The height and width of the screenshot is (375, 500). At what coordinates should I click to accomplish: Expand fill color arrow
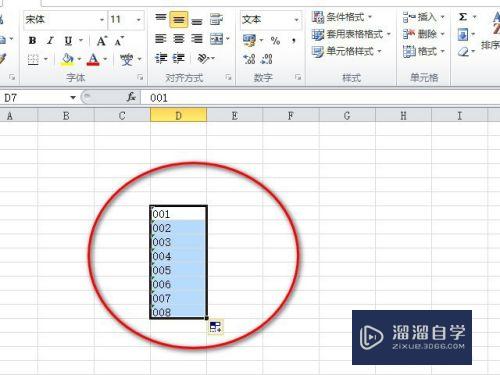[x=79, y=59]
